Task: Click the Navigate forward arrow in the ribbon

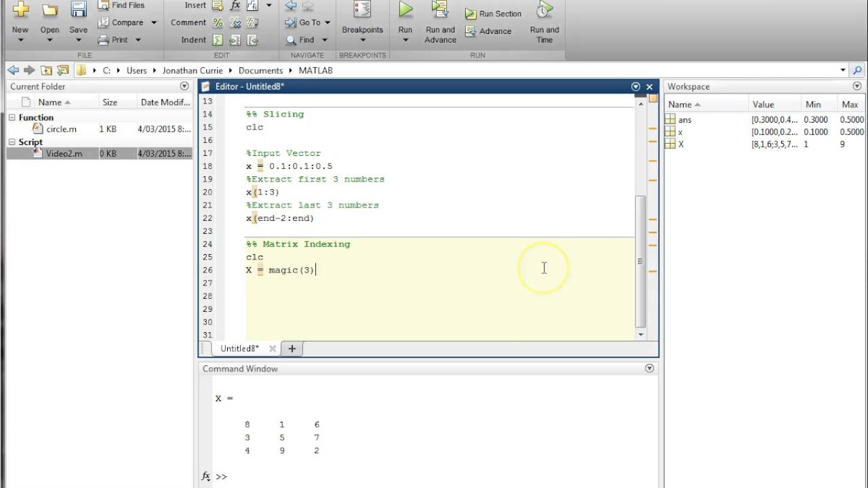Action: (x=308, y=5)
